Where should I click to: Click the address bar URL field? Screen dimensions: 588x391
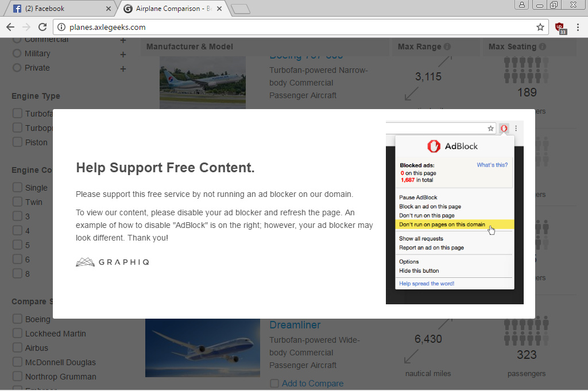click(300, 27)
